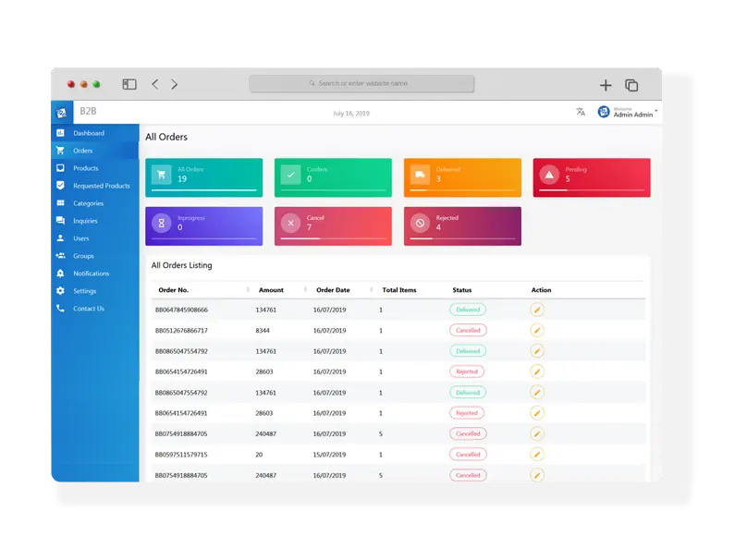
Task: Select Orders in the sidebar
Action: [x=95, y=151]
